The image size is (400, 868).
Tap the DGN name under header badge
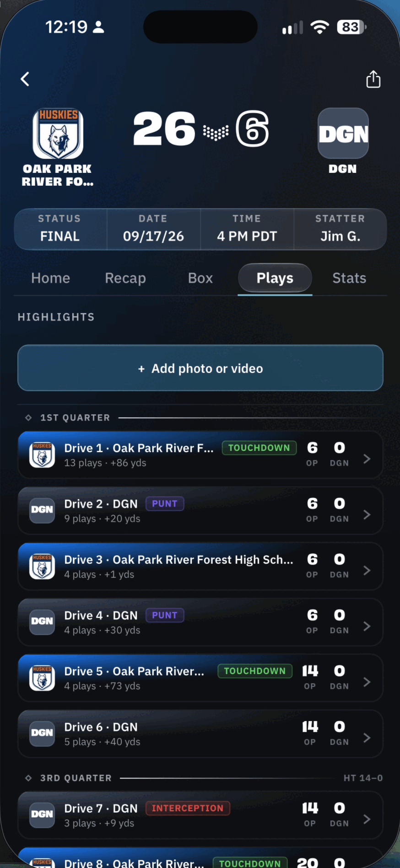[x=343, y=169]
